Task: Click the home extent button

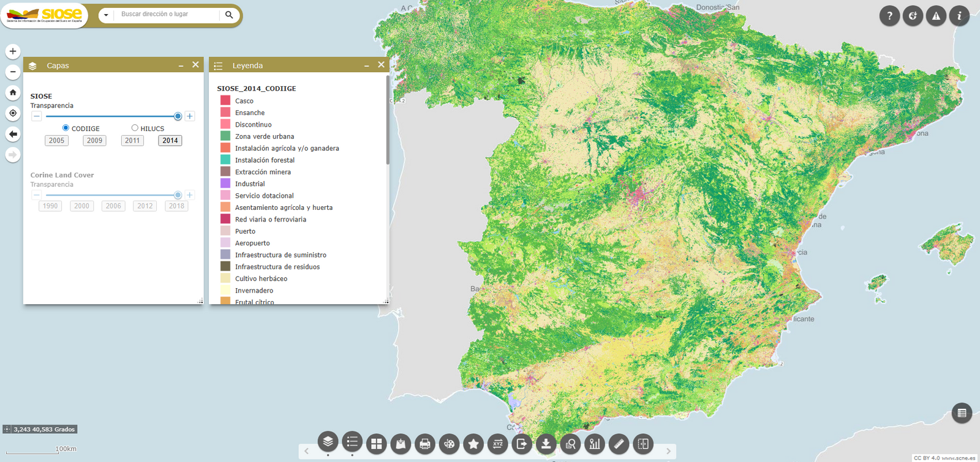Action: tap(13, 92)
